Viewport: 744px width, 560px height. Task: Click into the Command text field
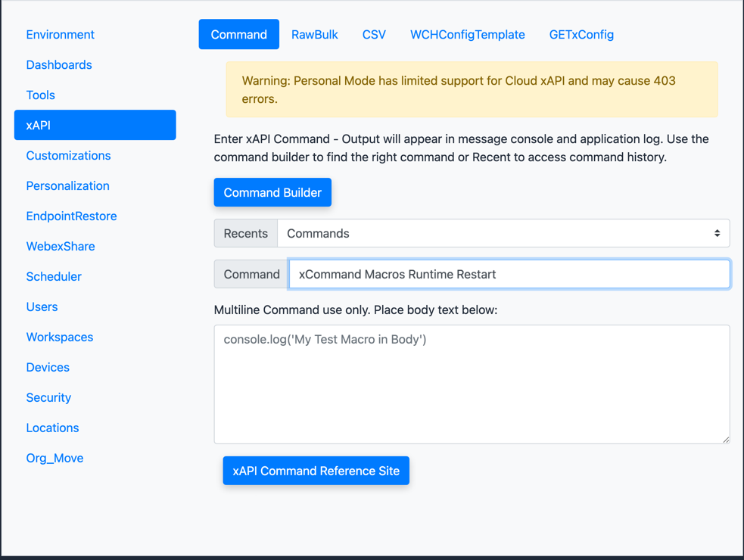coord(509,274)
